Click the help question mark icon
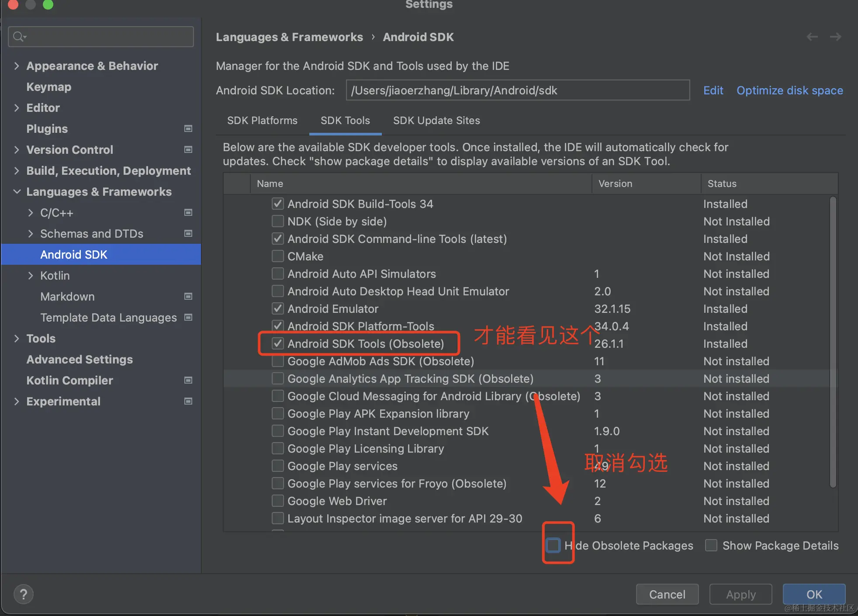Viewport: 858px width, 616px height. click(x=24, y=594)
